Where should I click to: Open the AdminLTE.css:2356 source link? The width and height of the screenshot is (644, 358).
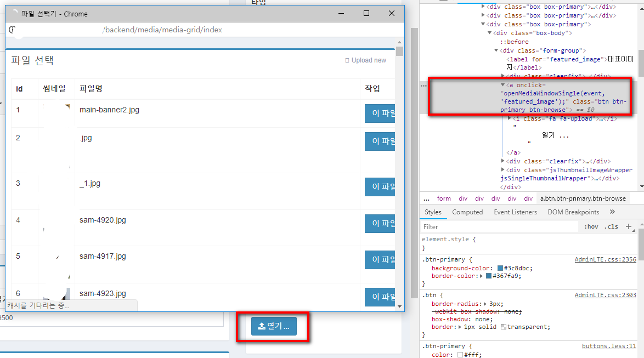605,259
